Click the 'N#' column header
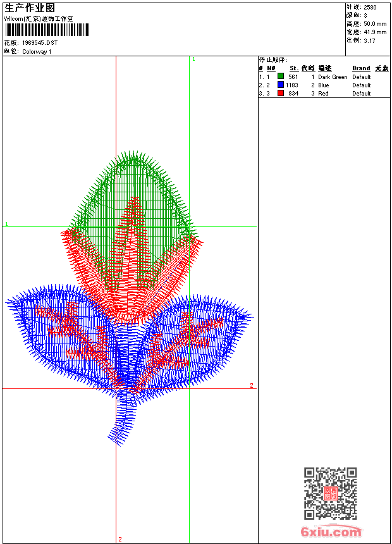This screenshot has height=544, width=392. click(x=271, y=68)
